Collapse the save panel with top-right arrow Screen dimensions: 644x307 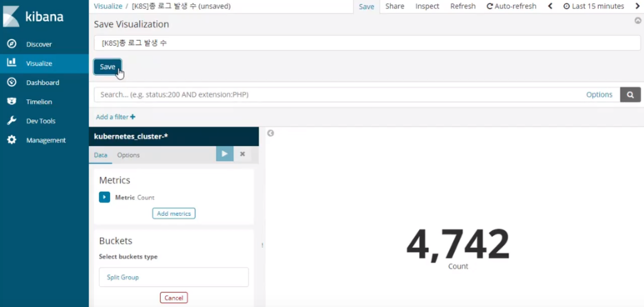coord(638,20)
